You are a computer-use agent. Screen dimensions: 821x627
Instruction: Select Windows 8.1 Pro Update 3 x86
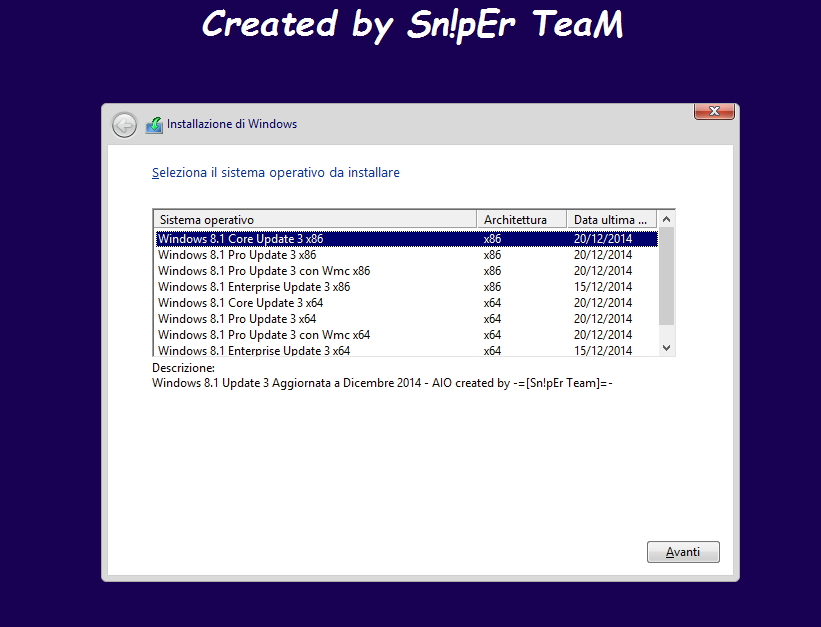point(407,255)
